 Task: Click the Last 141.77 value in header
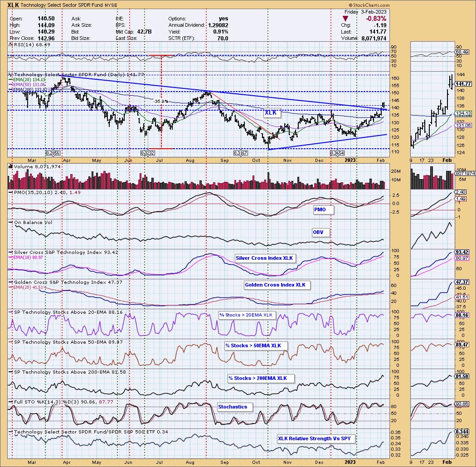click(378, 32)
